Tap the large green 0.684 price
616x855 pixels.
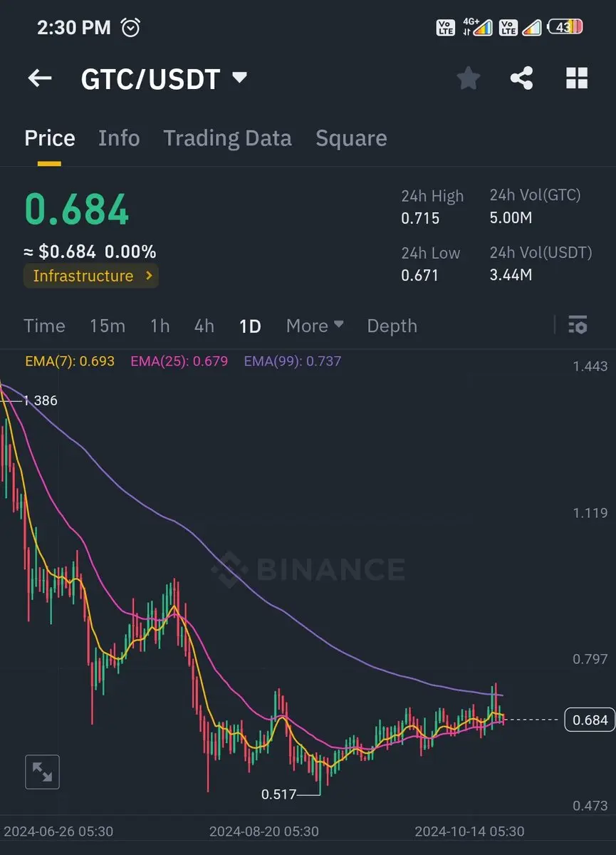coord(77,209)
